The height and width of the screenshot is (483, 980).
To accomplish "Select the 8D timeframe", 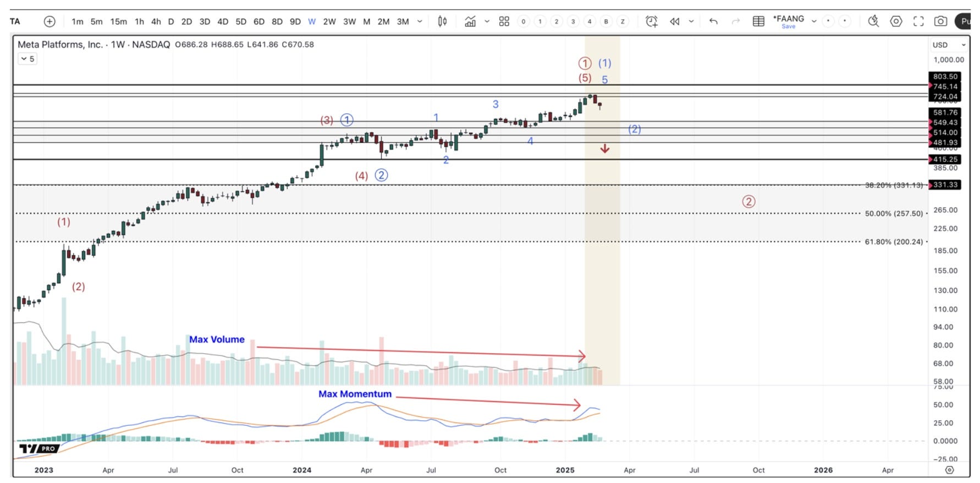I will (x=277, y=21).
